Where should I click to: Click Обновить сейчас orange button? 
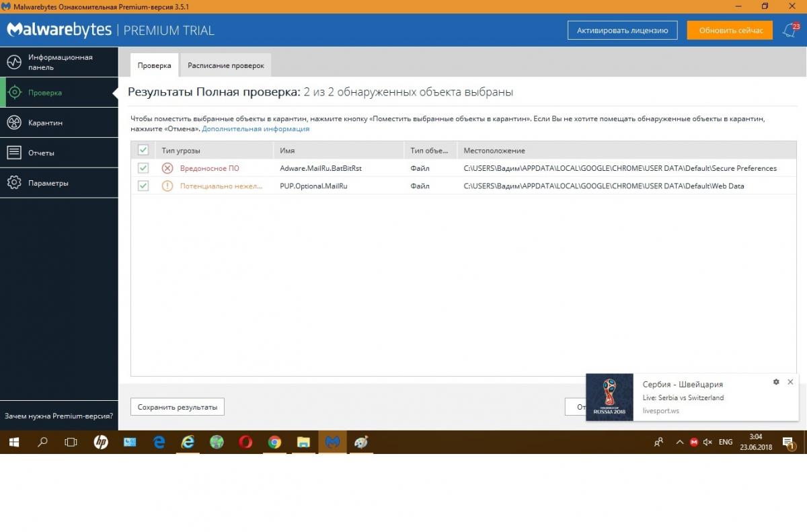click(x=731, y=30)
